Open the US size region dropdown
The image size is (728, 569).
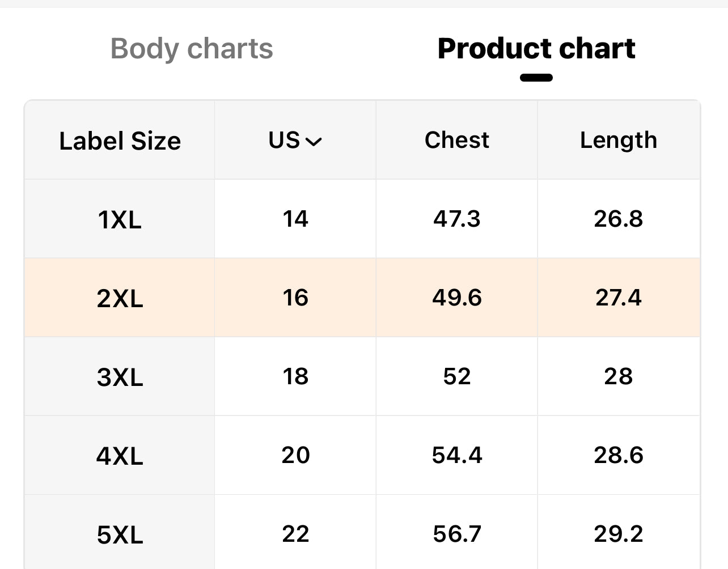pos(295,141)
